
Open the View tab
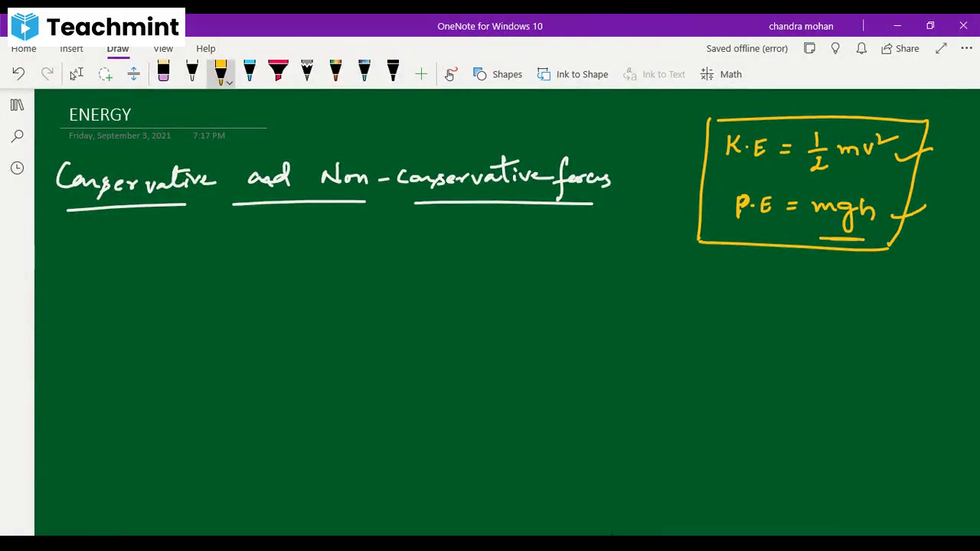[163, 48]
